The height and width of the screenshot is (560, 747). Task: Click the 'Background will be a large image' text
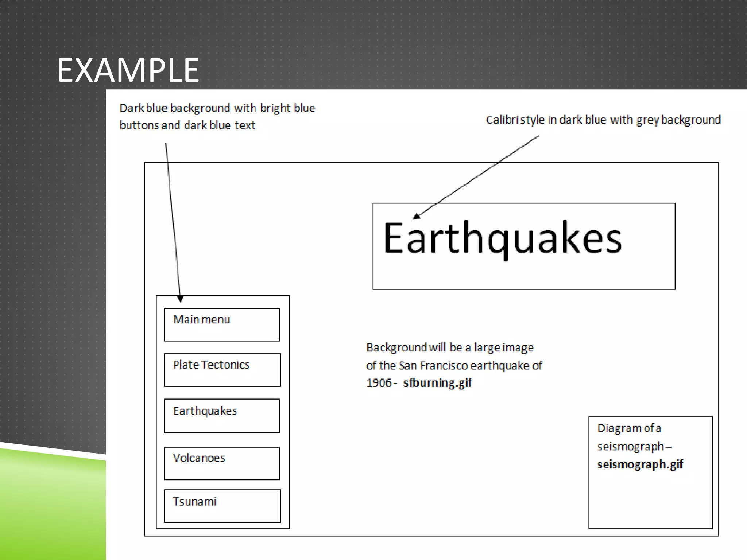[450, 347]
